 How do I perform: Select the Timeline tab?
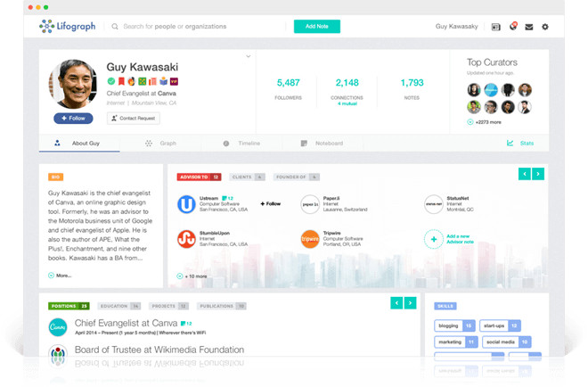point(241,143)
